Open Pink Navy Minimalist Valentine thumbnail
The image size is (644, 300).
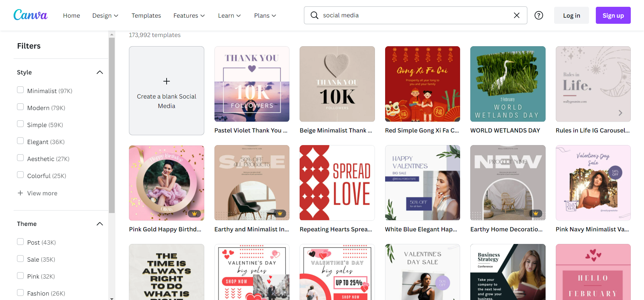[593, 183]
